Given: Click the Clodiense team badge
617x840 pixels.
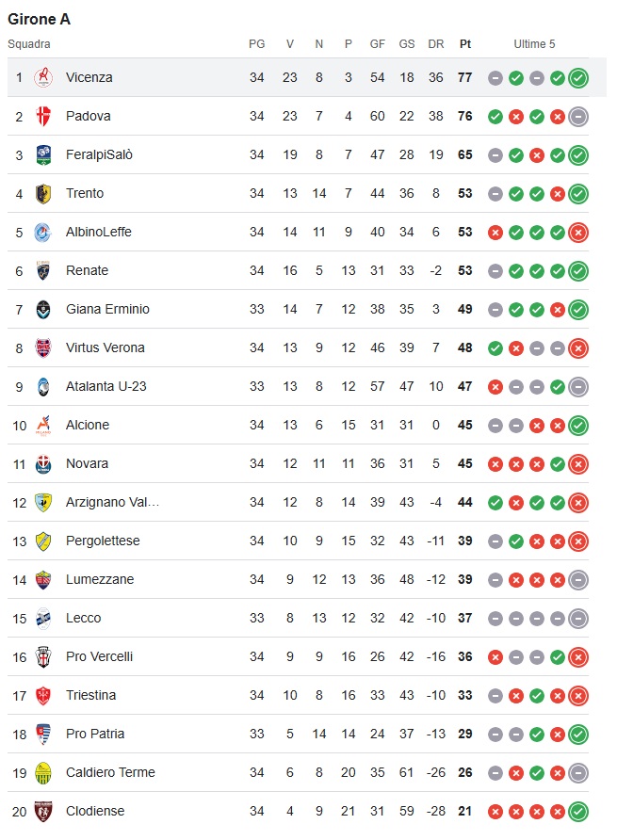Looking at the screenshot, I should coord(43,811).
